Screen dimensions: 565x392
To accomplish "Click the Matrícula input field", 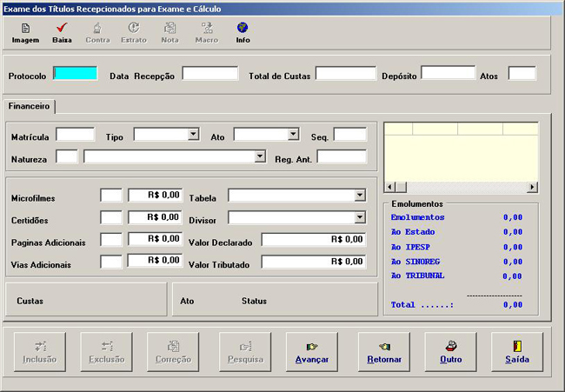I will (x=76, y=135).
